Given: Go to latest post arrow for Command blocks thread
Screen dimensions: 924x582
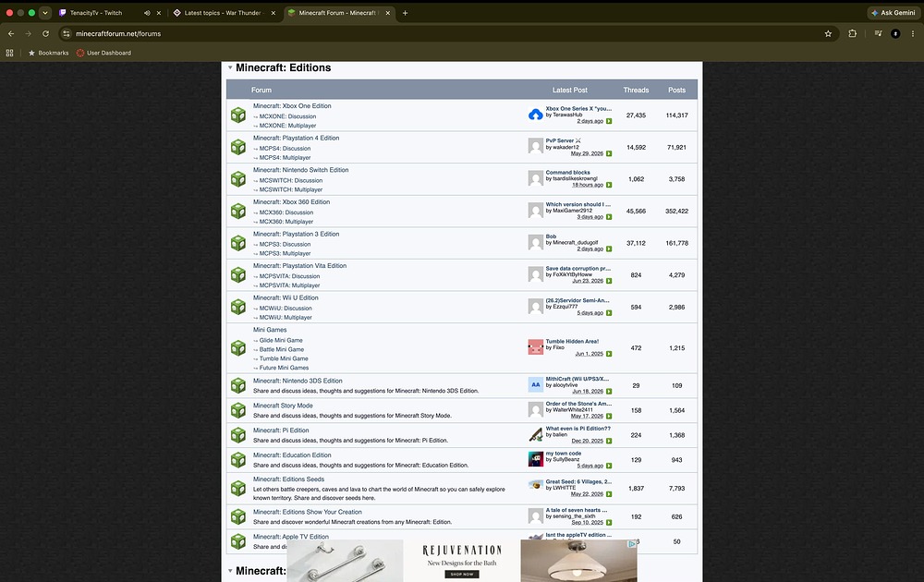Looking at the screenshot, I should (x=609, y=185).
